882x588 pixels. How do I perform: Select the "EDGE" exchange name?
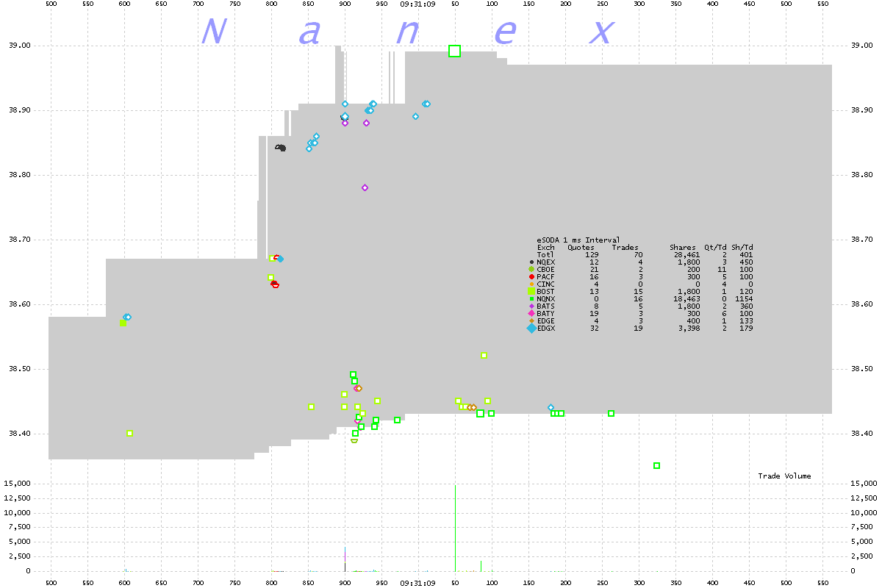pos(546,320)
